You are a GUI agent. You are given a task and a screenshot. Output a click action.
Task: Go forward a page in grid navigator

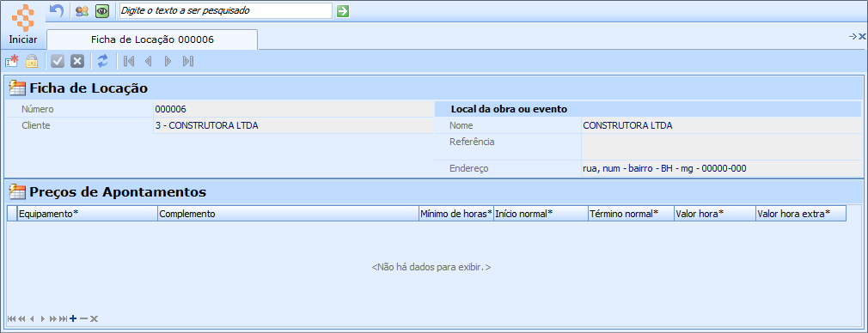(x=53, y=318)
